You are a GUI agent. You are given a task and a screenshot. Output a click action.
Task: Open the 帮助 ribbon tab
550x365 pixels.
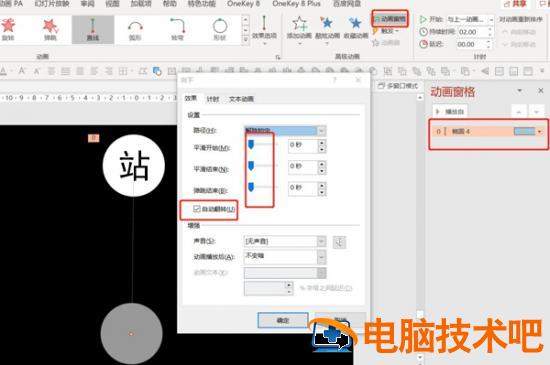coord(170,4)
